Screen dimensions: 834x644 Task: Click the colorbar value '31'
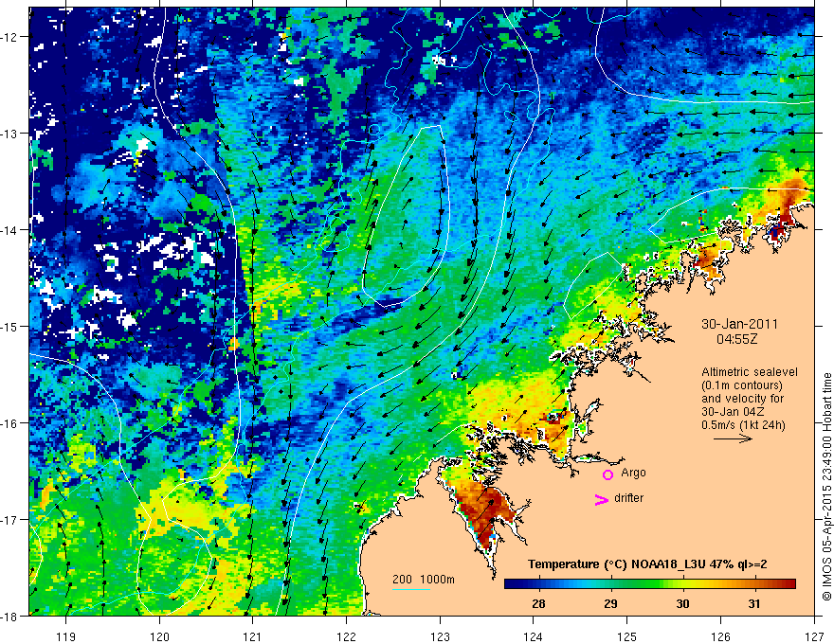point(754,603)
